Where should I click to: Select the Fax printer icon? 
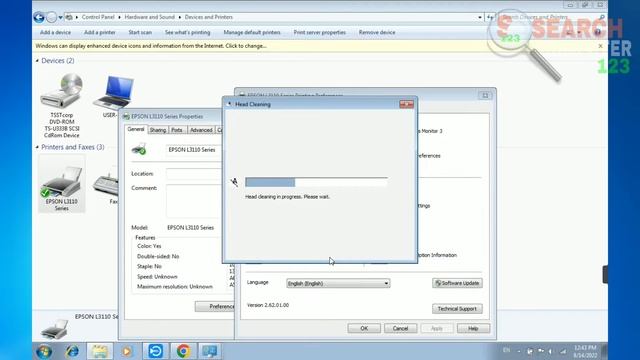(x=106, y=184)
